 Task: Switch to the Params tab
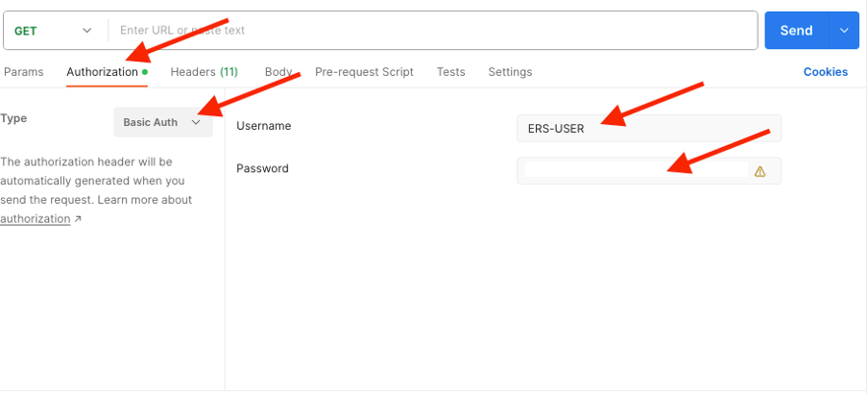(24, 72)
